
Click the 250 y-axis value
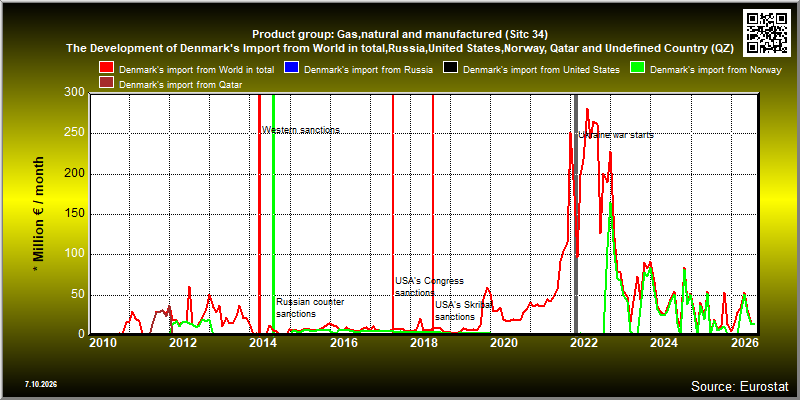click(76, 134)
